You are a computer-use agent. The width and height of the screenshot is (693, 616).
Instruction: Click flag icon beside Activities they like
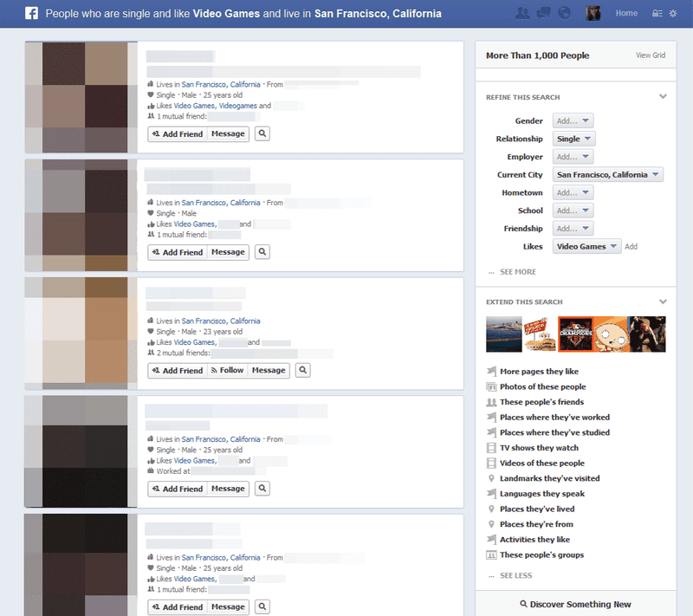491,540
